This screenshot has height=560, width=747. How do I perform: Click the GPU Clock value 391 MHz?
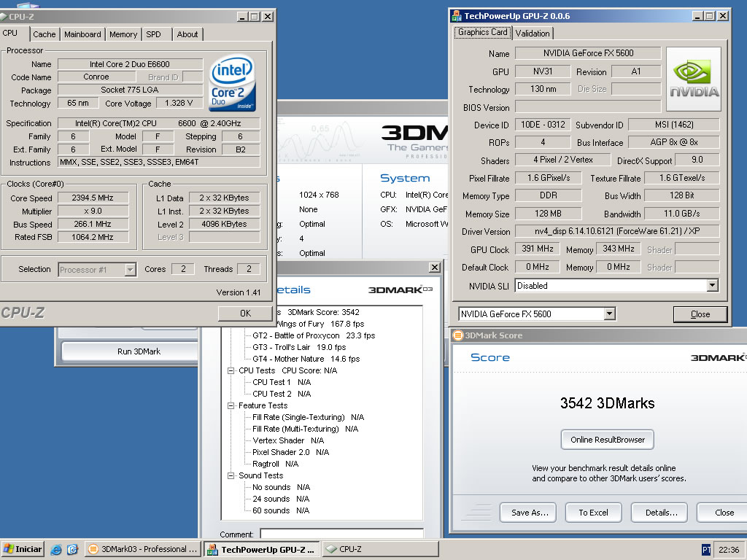click(538, 249)
